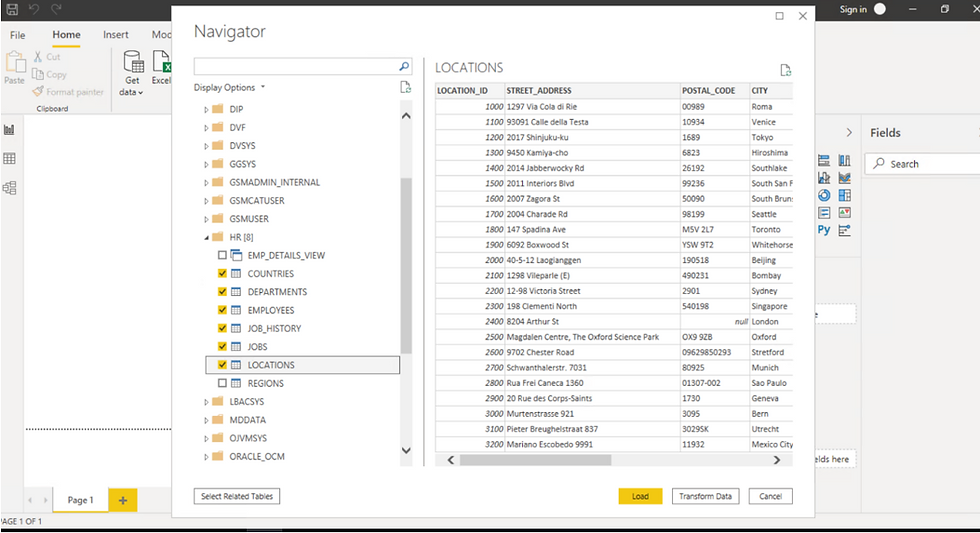The height and width of the screenshot is (533, 980).
Task: Click the search magnifier in Navigator
Action: [x=404, y=66]
